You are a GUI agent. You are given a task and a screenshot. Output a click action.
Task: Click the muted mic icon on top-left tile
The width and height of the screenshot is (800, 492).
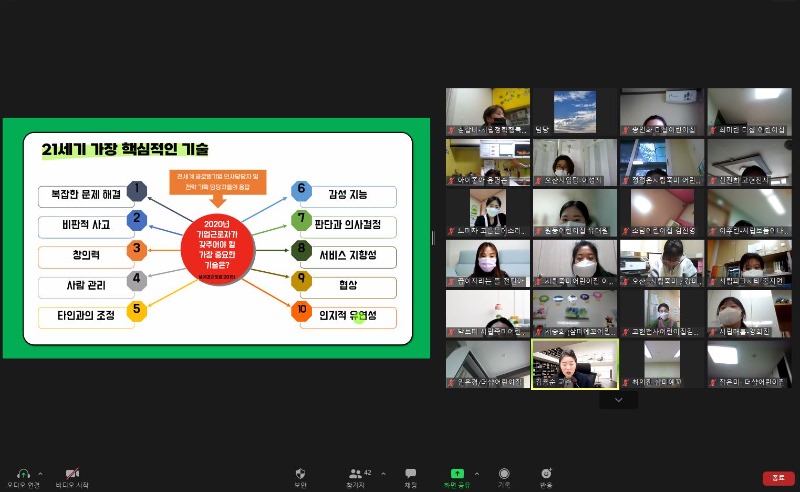click(451, 131)
